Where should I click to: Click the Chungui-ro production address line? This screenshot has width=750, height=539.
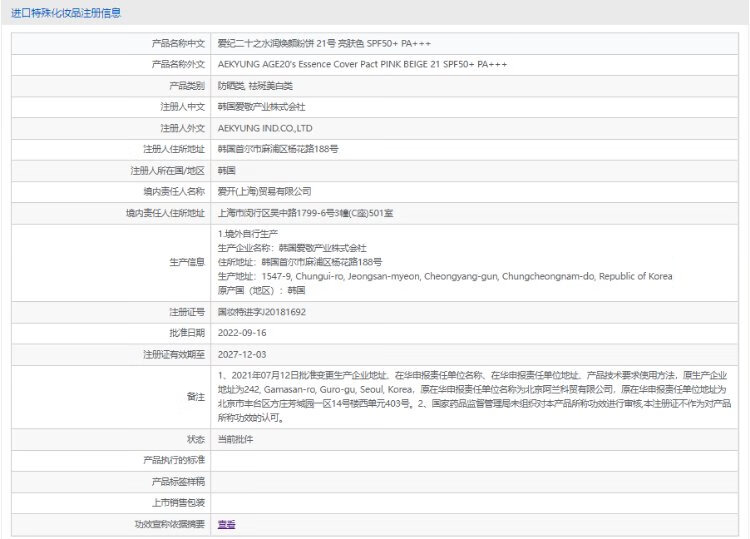coord(444,276)
